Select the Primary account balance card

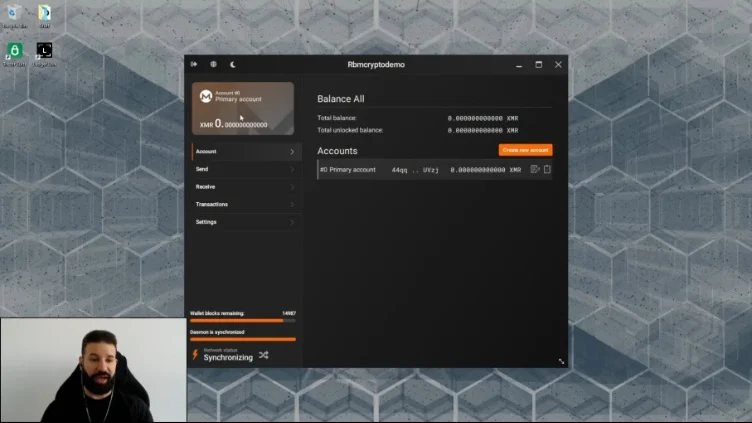(x=243, y=108)
